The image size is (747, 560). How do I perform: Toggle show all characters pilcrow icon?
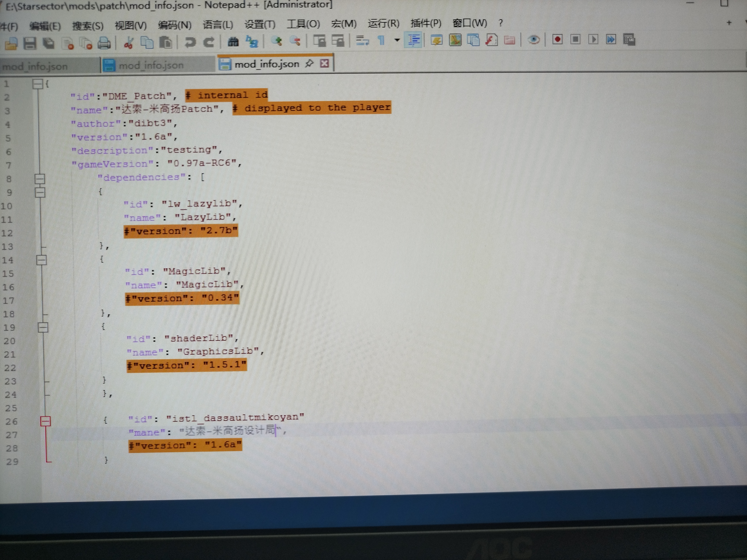tap(381, 41)
